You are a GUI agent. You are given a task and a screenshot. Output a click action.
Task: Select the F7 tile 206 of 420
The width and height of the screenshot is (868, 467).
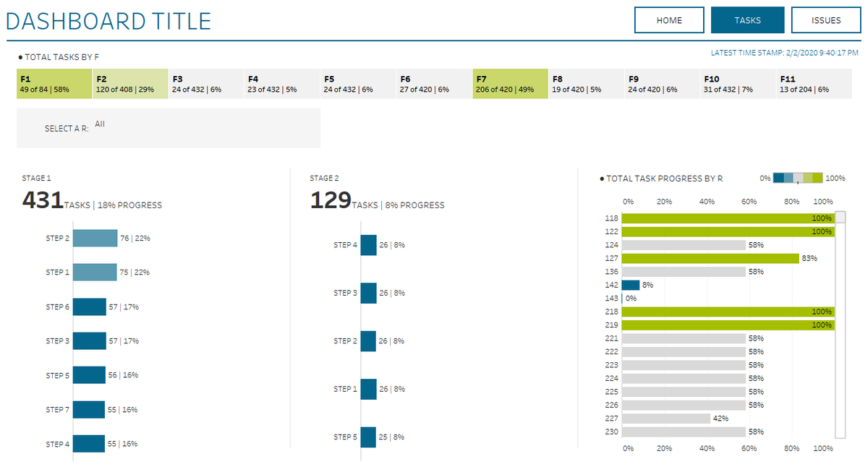pyautogui.click(x=510, y=84)
